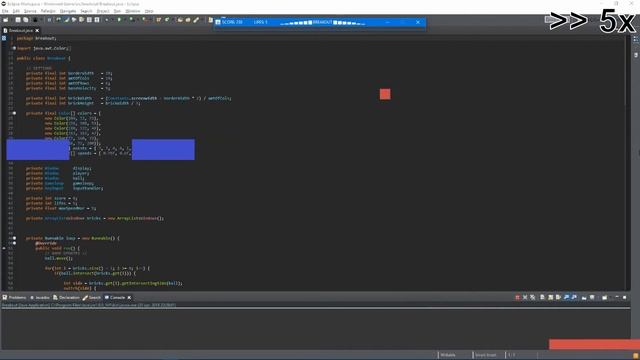
Task: Toggle the console Word Wrap icon
Action: [x=558, y=298]
